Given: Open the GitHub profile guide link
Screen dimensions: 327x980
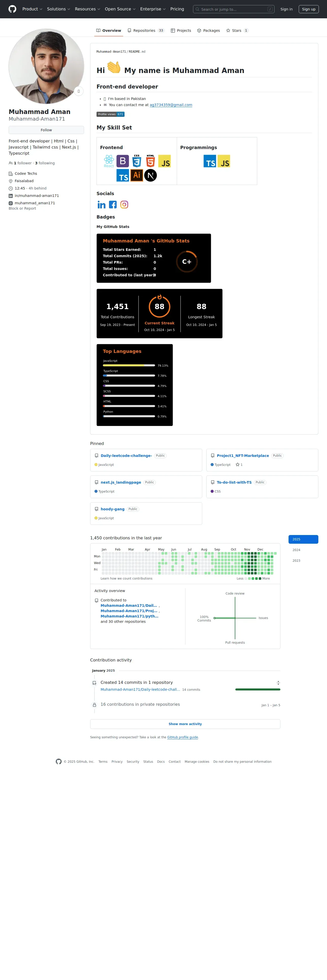Looking at the screenshot, I should [183, 737].
